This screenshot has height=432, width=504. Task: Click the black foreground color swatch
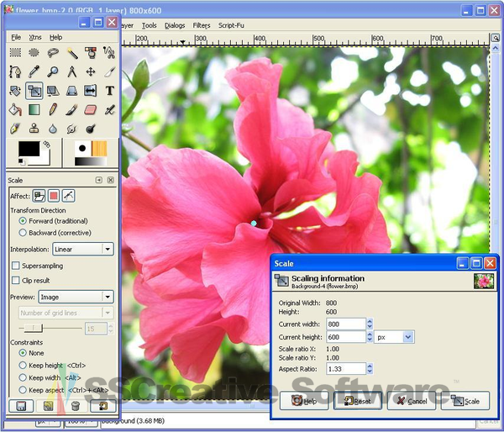[x=29, y=149]
